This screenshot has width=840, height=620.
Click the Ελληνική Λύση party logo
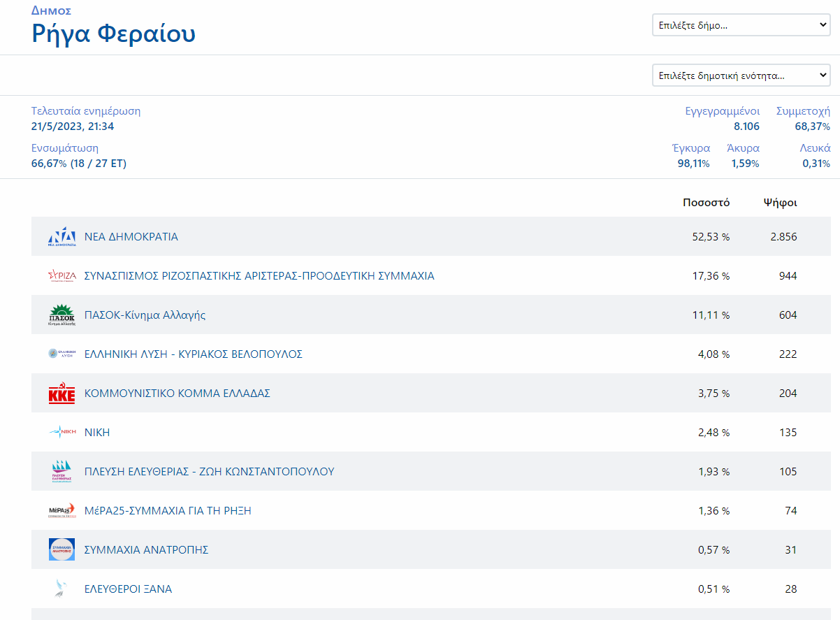pos(61,354)
